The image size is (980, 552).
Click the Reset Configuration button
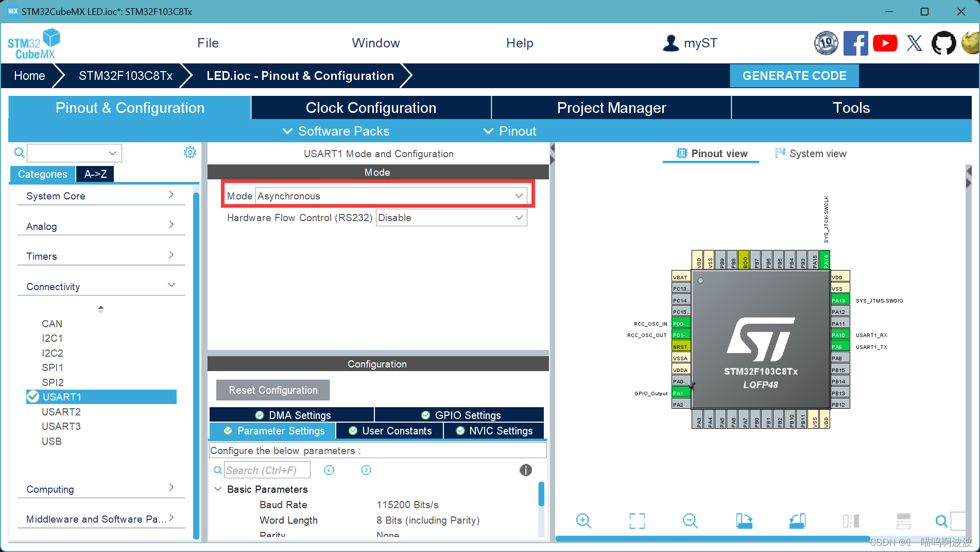click(273, 390)
